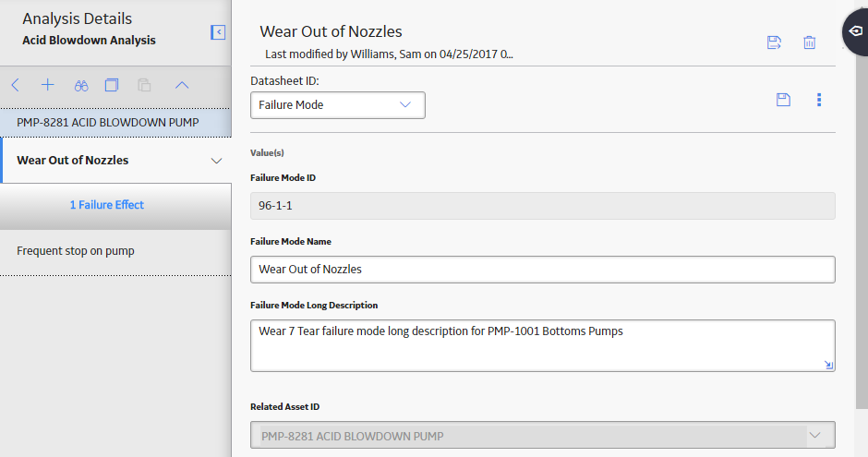This screenshot has height=457, width=868.
Task: Click the back arrow in left toolbar
Action: tap(16, 85)
